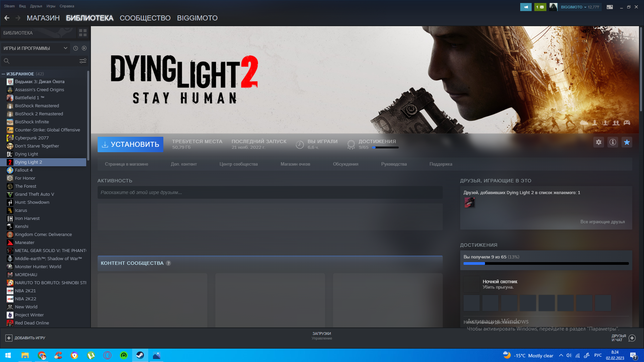Open Центр сообщества link

(x=238, y=164)
